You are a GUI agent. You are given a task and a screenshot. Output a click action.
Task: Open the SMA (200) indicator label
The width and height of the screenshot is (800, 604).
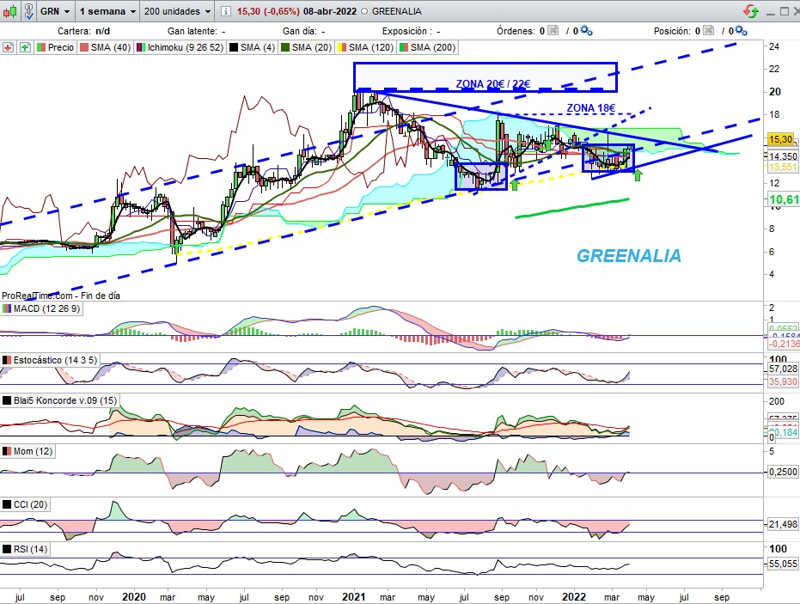[427, 47]
